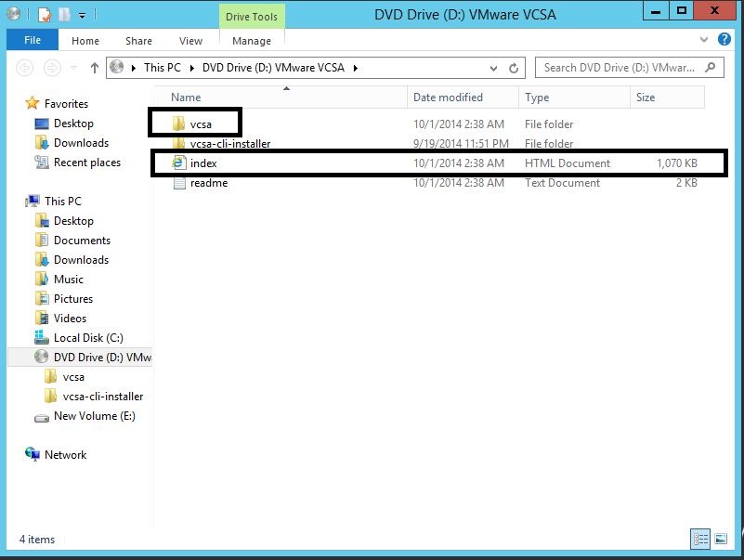Expand the ribbon using the chevron
This screenshot has height=560, width=744.
[x=701, y=41]
